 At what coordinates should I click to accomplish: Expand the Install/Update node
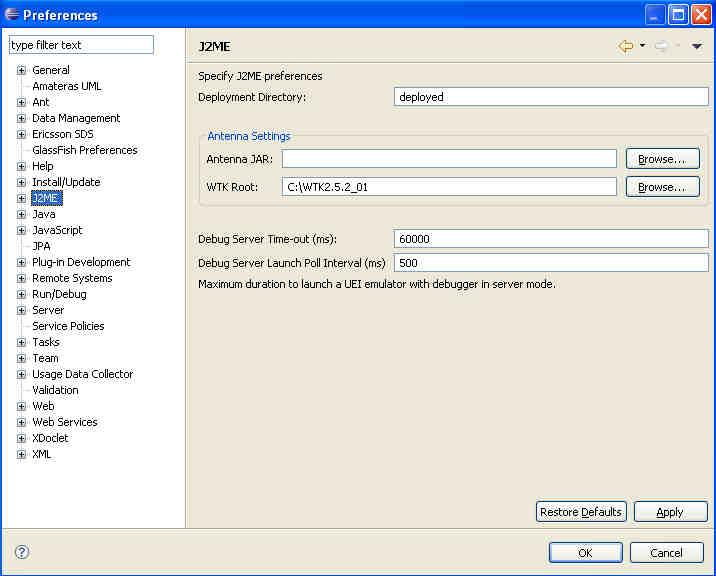click(x=21, y=182)
